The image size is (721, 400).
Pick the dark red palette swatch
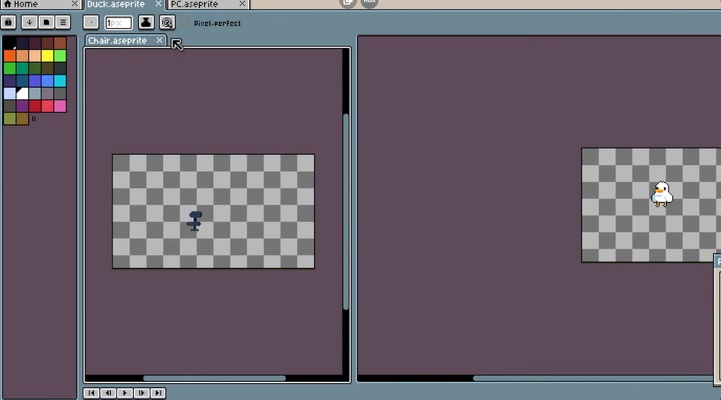(34, 106)
